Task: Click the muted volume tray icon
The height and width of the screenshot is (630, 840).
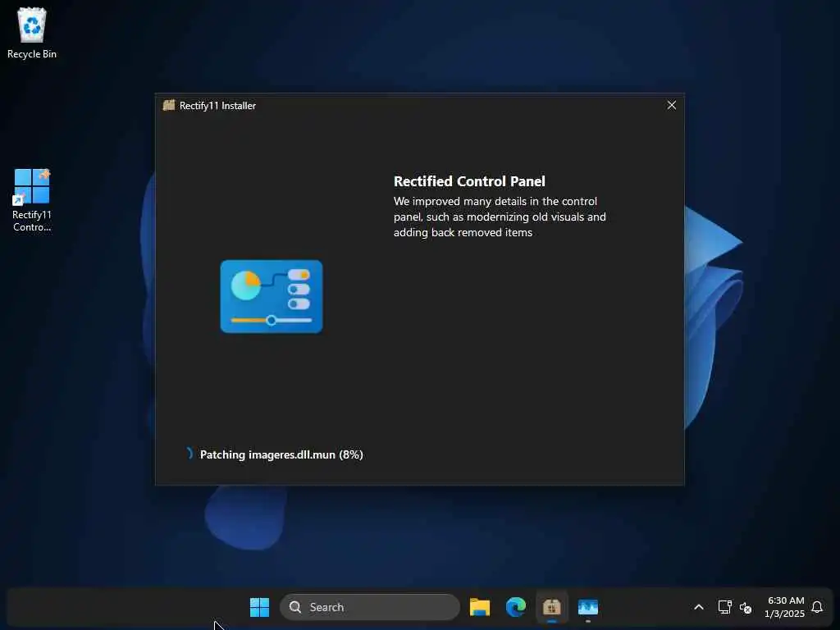Action: pyautogui.click(x=746, y=608)
